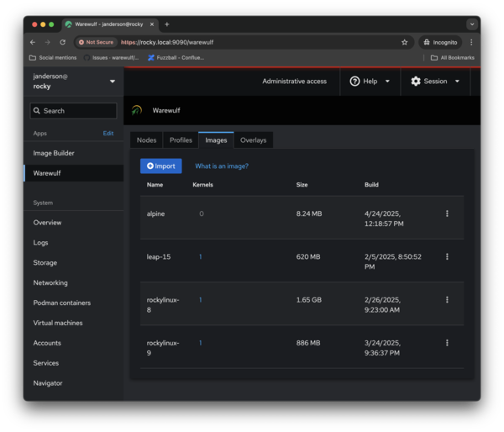Open Podman containers in the sidebar

(x=74, y=303)
